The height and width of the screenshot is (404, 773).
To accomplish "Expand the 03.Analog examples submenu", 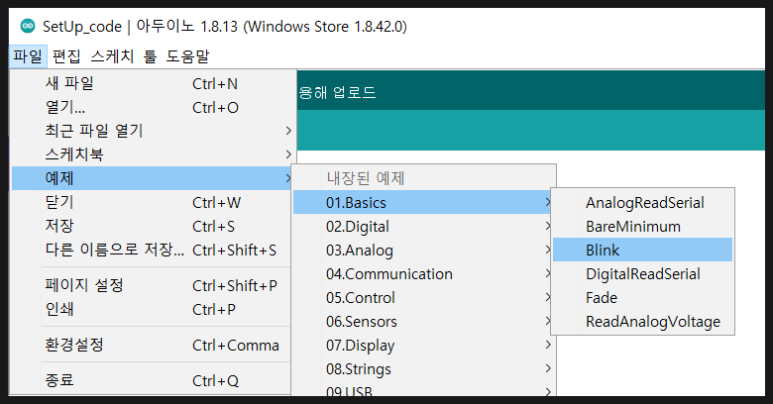I will [x=422, y=250].
